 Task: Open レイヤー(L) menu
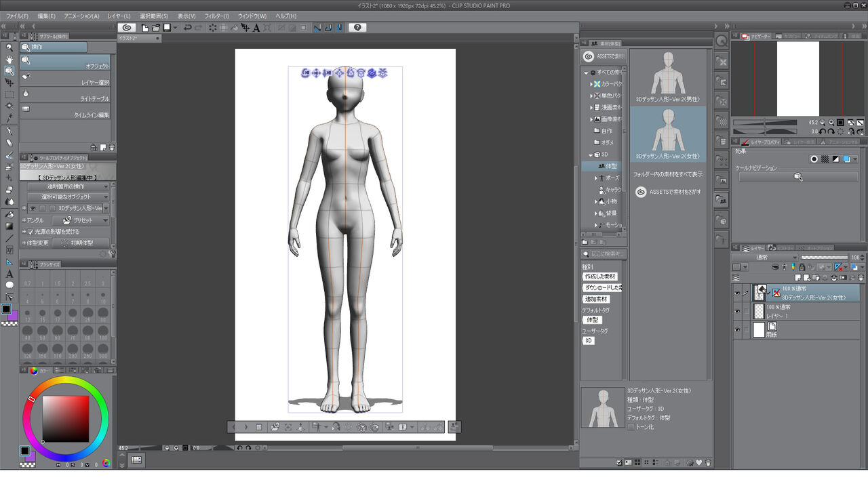tap(119, 16)
